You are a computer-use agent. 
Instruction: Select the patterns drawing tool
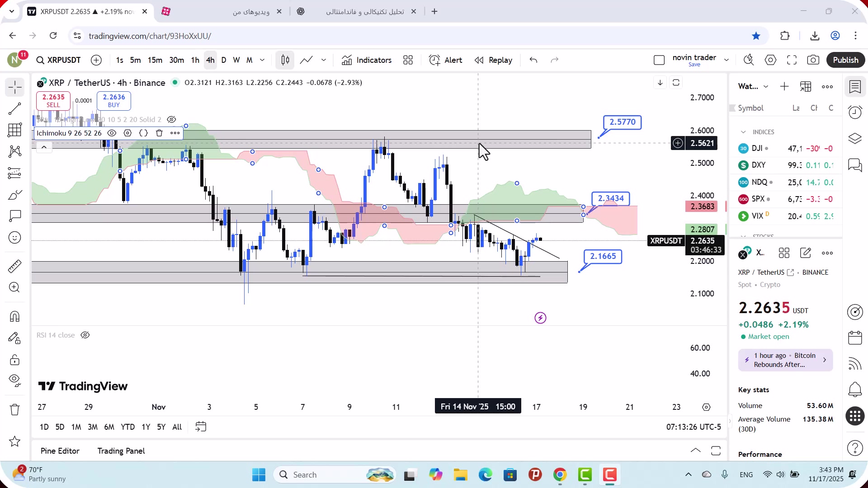pyautogui.click(x=14, y=151)
